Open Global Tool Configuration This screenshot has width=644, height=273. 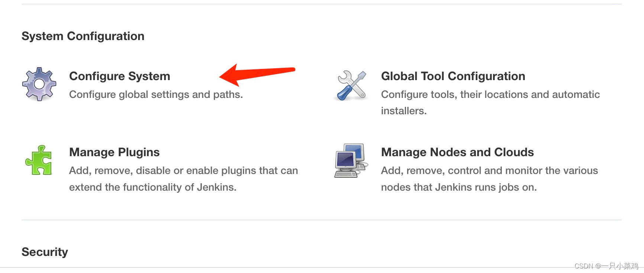453,76
